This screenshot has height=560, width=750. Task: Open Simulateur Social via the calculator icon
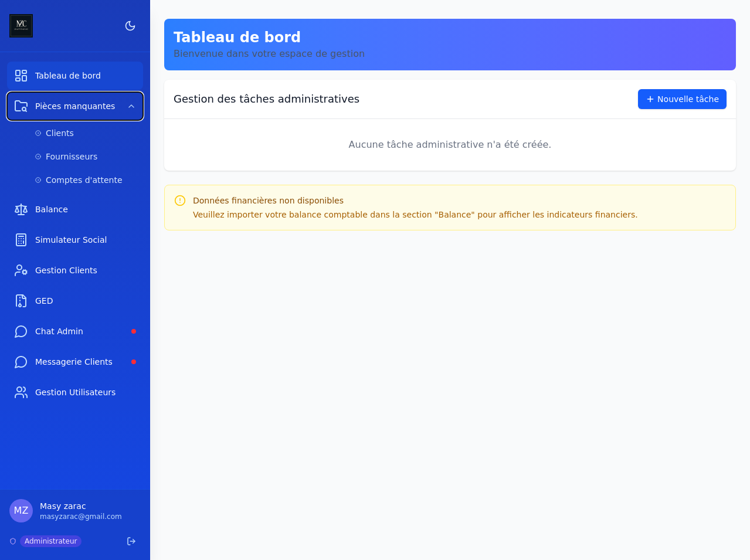(21, 240)
